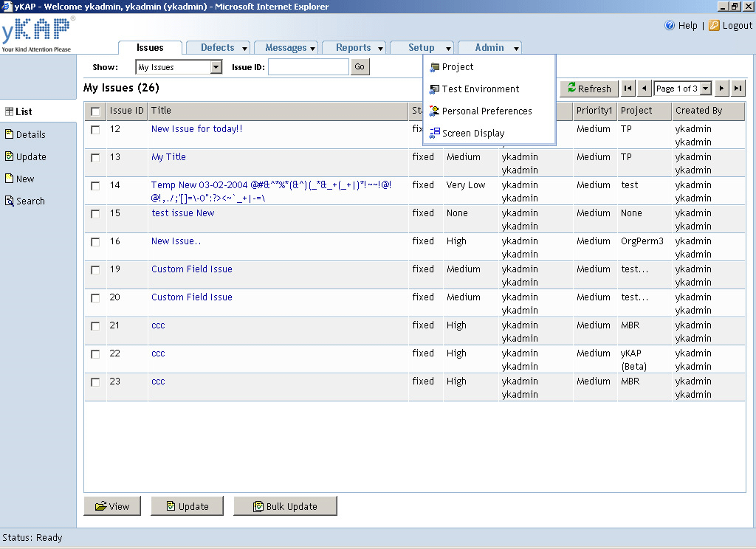756x549 pixels.
Task: Go to previous page arrow
Action: pyautogui.click(x=644, y=89)
